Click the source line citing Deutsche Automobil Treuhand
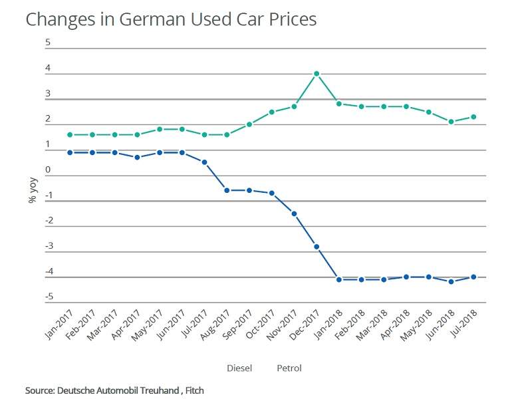 [114, 390]
